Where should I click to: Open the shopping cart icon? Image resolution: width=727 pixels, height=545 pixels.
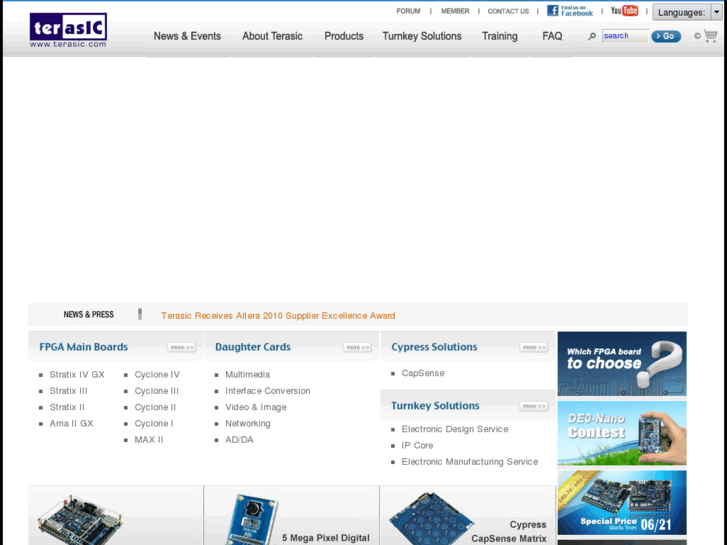point(710,36)
